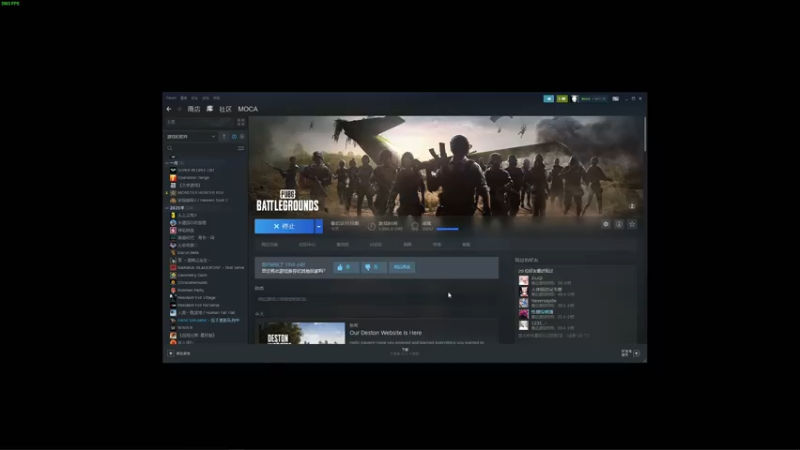The height and width of the screenshot is (450, 800).
Task: Click the plus icon beside friends chat
Action: pos(636,353)
